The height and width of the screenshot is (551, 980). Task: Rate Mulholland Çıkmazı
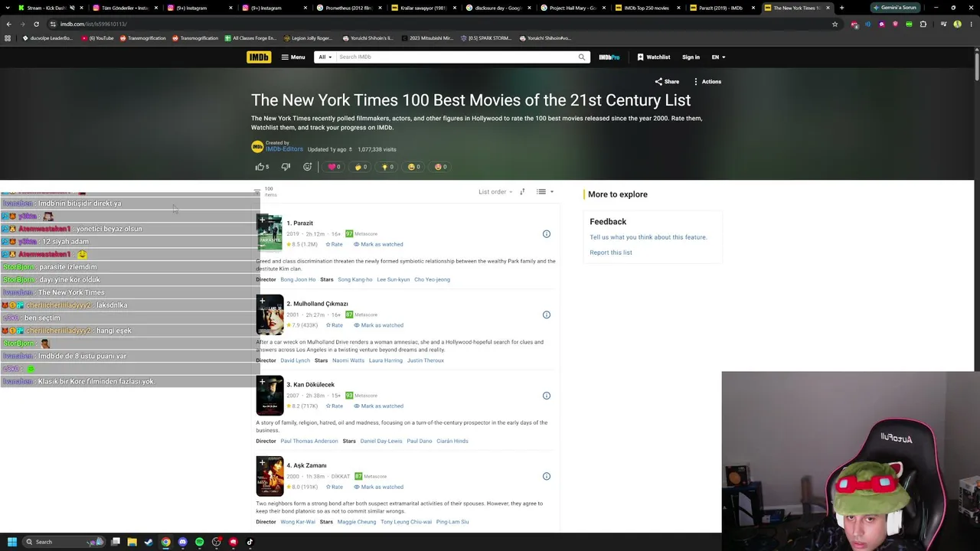point(334,325)
